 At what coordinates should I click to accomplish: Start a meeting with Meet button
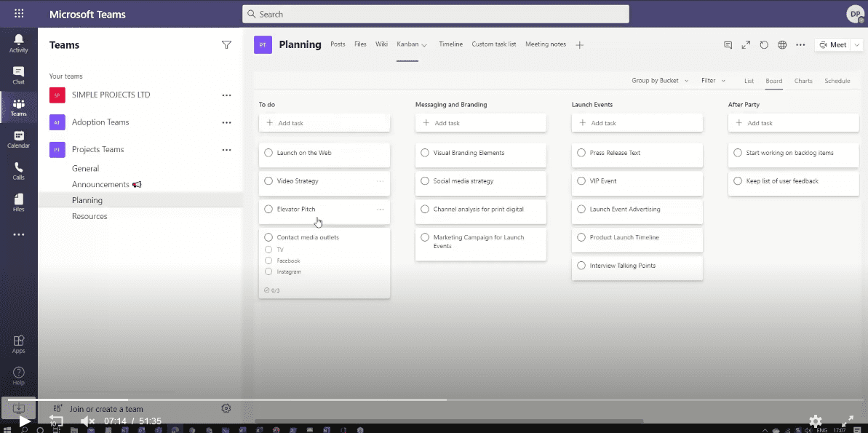pyautogui.click(x=833, y=45)
